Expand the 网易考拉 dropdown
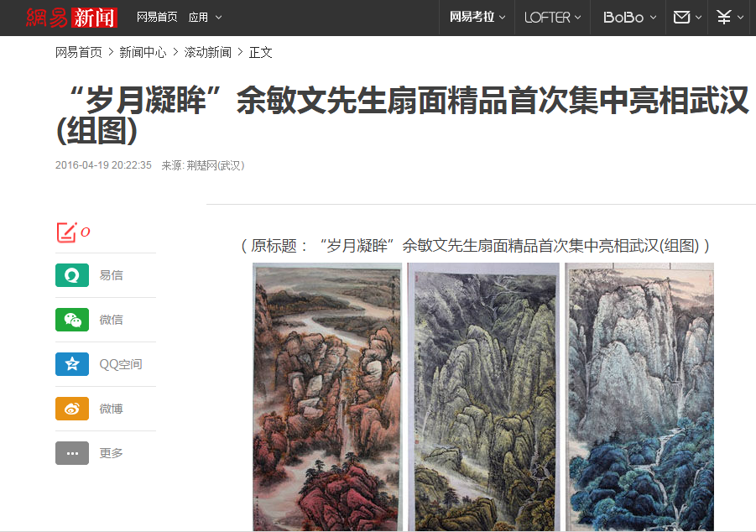756x532 pixels. pyautogui.click(x=477, y=18)
